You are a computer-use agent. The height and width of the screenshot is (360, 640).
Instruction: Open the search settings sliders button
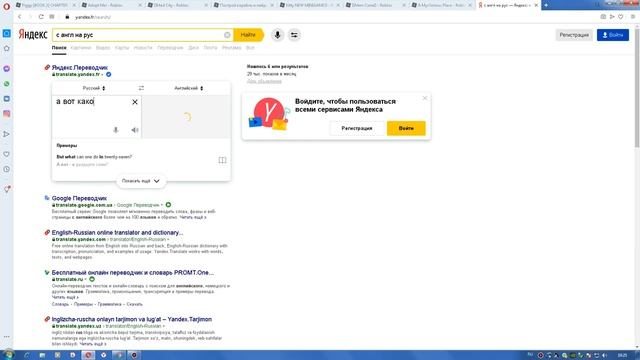(x=294, y=35)
